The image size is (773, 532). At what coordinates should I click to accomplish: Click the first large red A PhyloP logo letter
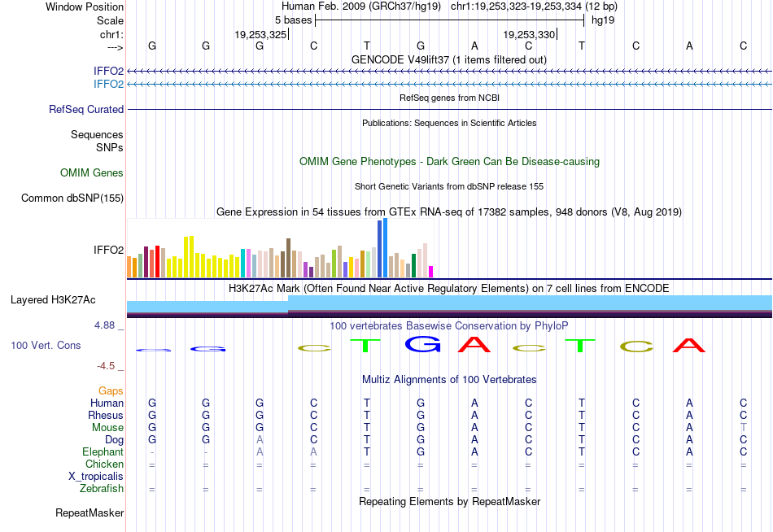point(474,344)
